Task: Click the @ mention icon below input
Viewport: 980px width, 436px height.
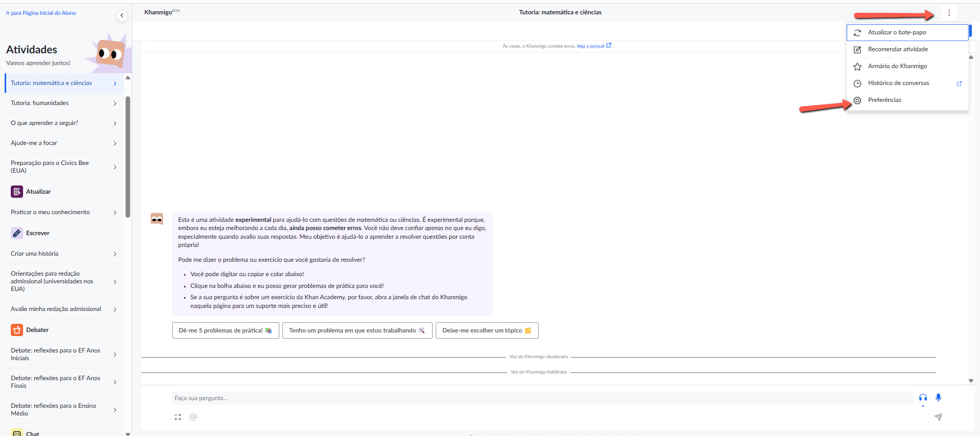Action: click(x=193, y=417)
